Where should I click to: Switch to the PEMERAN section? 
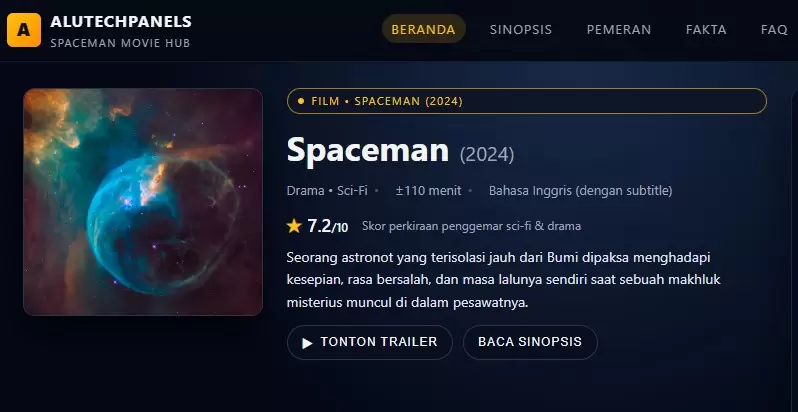[618, 30]
